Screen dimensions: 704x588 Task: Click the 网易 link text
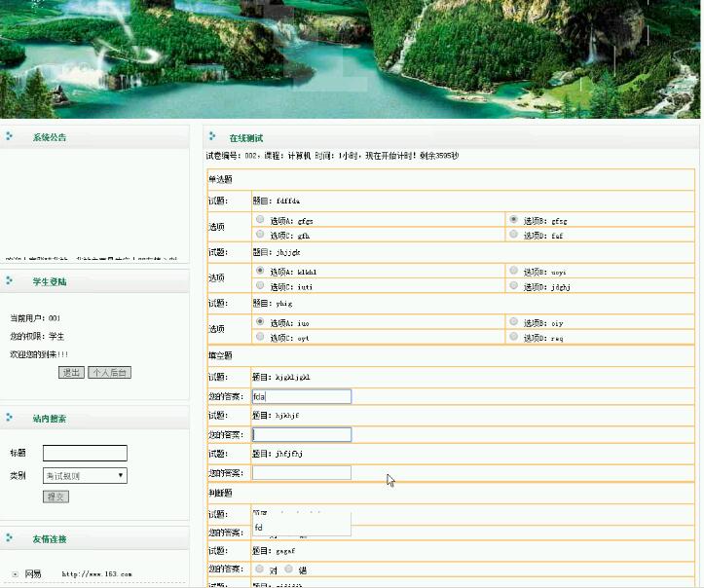point(33,574)
